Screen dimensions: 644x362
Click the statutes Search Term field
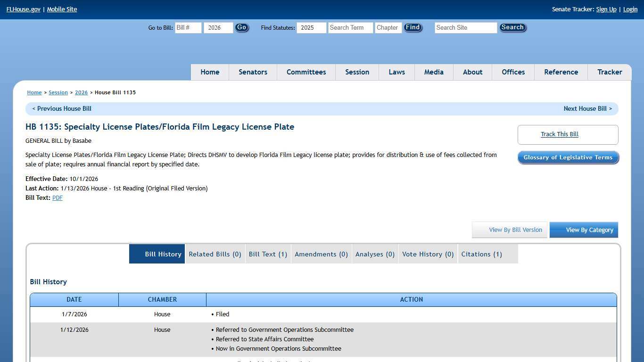point(350,28)
